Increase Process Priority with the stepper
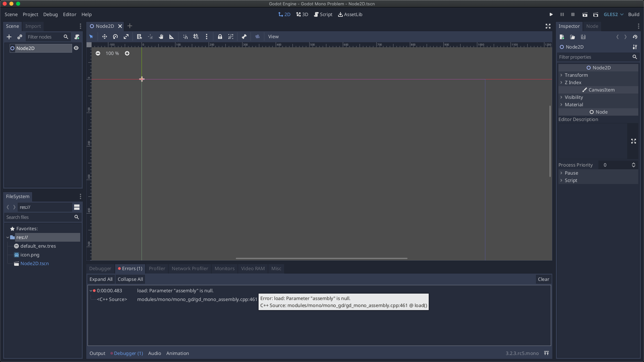 tap(634, 163)
